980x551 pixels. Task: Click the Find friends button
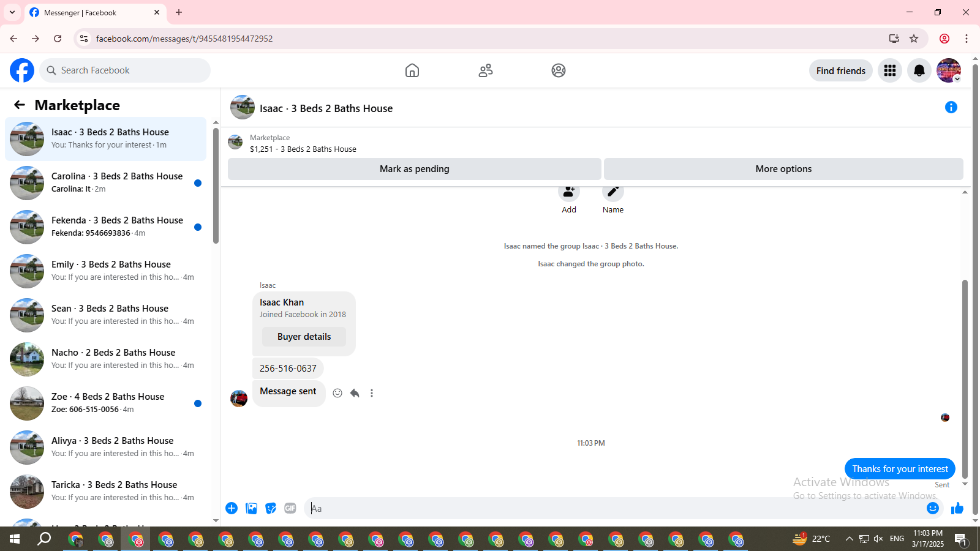841,70
